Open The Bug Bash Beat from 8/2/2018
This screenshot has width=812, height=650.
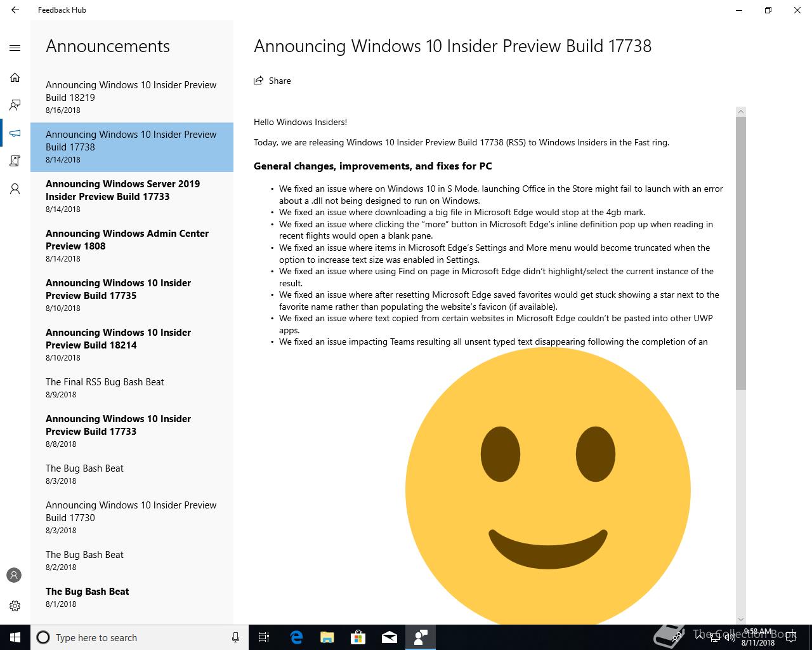tap(132, 560)
